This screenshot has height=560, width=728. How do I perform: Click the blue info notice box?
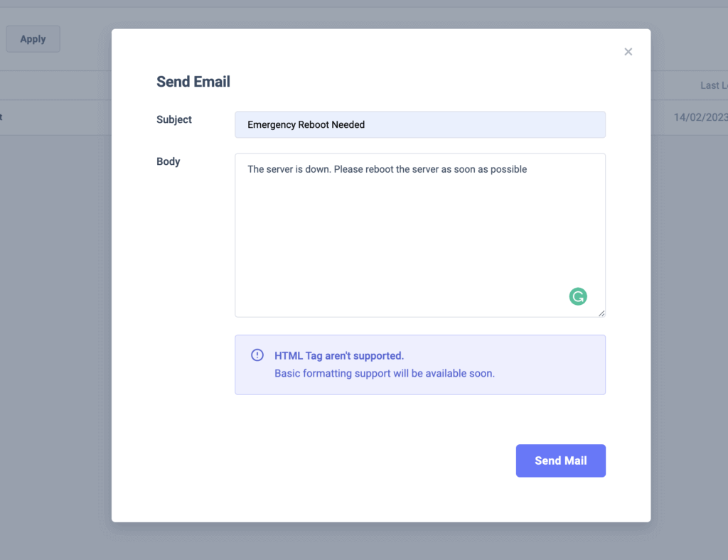[x=419, y=365]
